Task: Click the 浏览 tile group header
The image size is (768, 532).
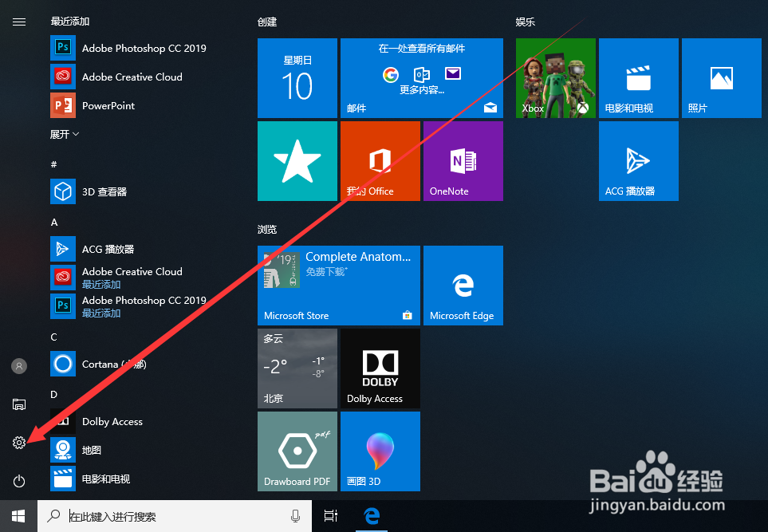Action: pyautogui.click(x=267, y=229)
